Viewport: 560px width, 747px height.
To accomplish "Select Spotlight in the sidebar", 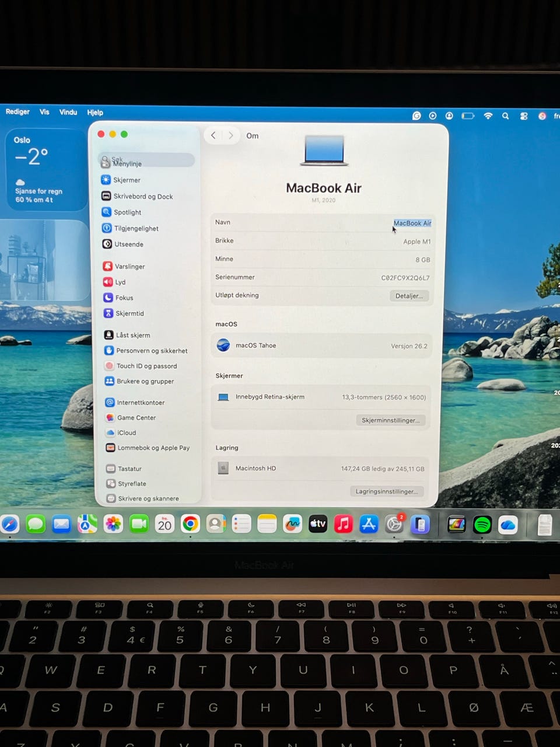I will 122,212.
